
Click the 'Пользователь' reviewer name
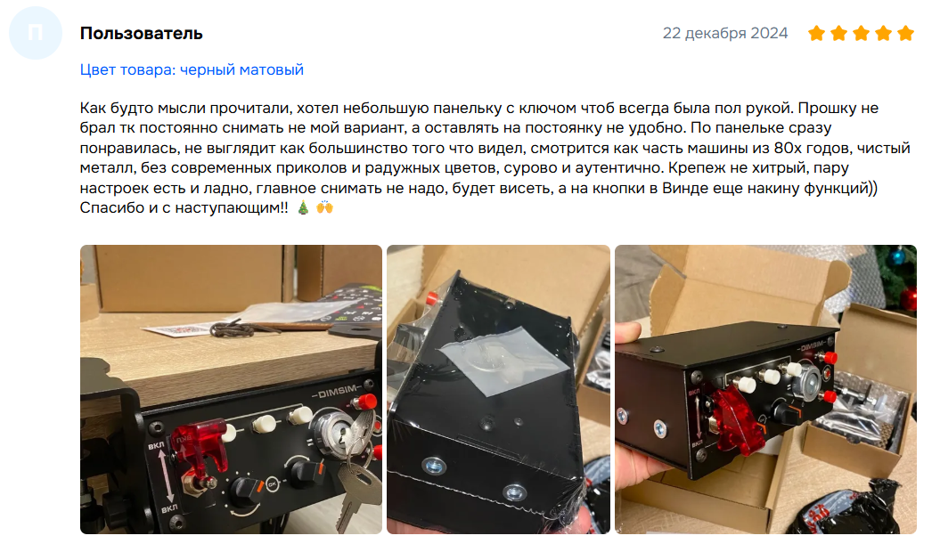click(142, 34)
